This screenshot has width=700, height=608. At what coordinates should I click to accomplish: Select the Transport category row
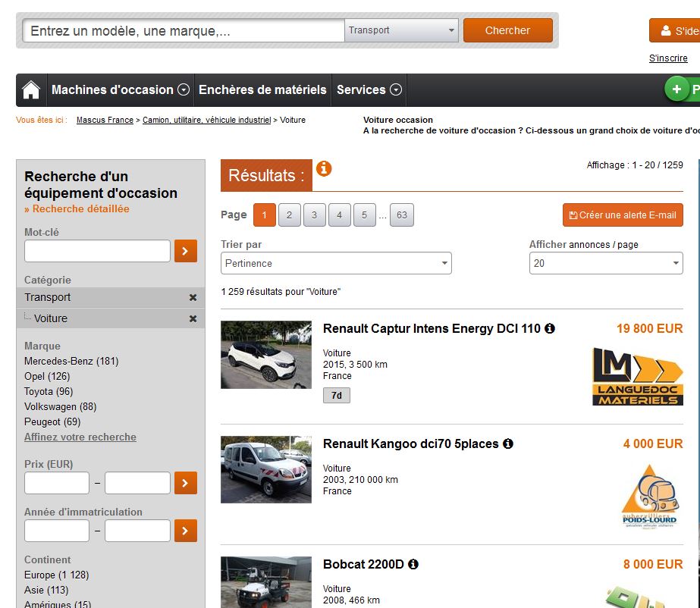[111, 297]
